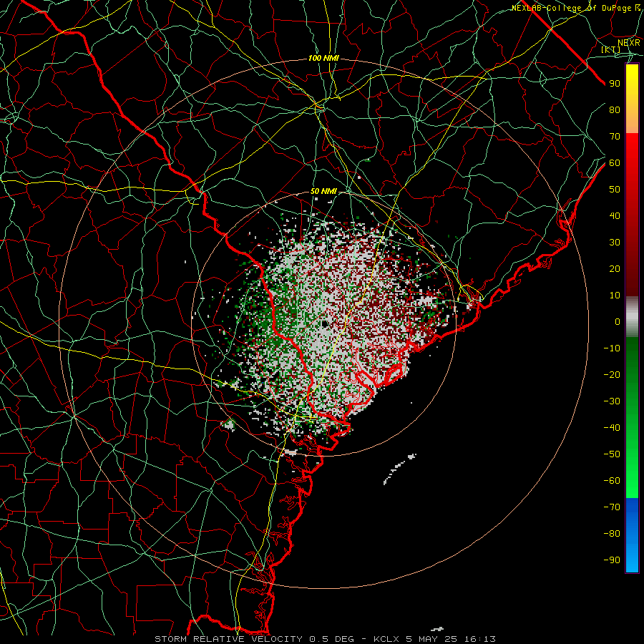Click the 40 value on the velocity scale
Image resolution: width=644 pixels, height=644 pixels.
pyautogui.click(x=615, y=215)
